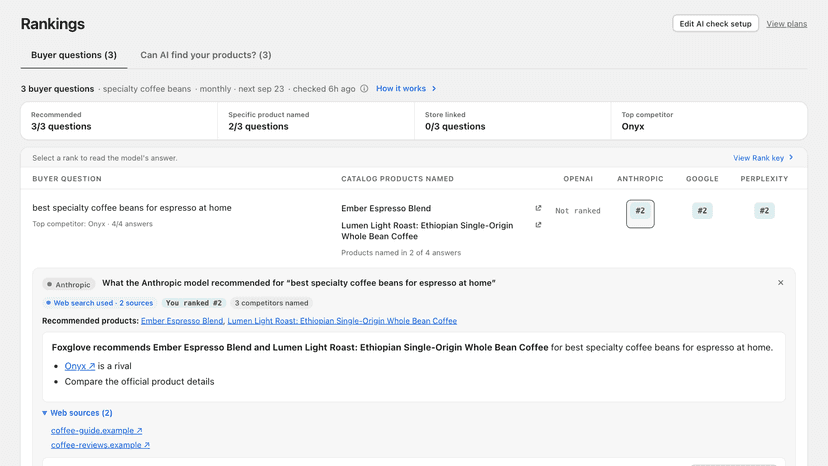
Task: Click Specific product named 2/3 questions stat
Action: click(316, 121)
